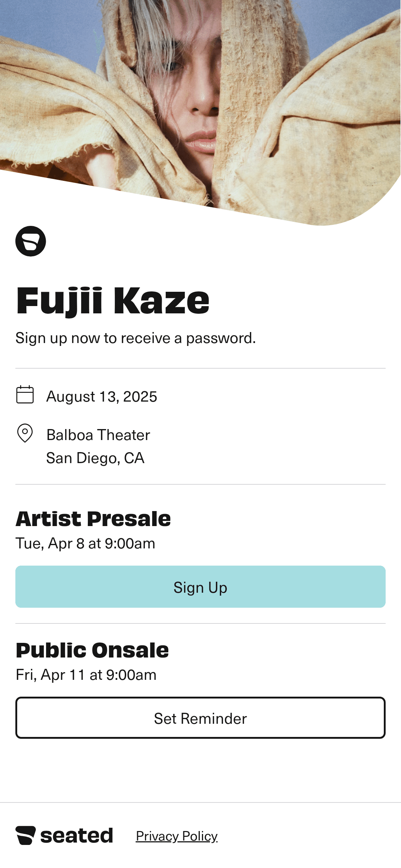401x868 pixels.
Task: Click the presale time Tue, Apr 8 at 9:00am
Action: [x=86, y=544]
